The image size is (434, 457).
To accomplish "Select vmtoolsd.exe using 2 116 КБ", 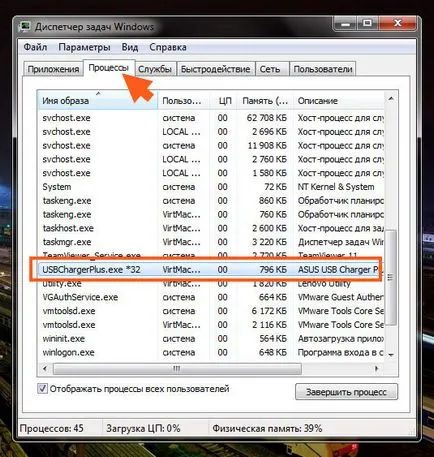I will pos(211,325).
